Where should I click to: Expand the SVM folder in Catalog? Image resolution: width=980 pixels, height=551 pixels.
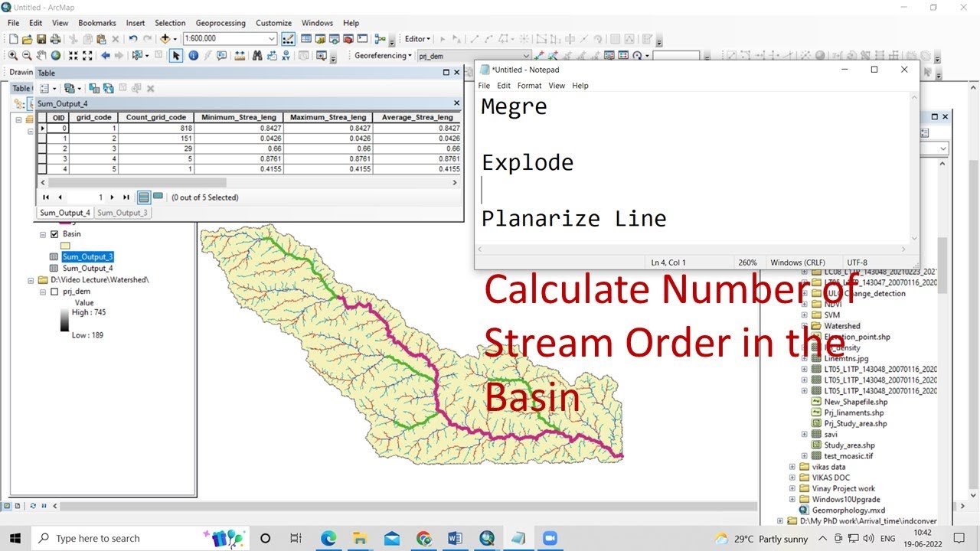804,315
